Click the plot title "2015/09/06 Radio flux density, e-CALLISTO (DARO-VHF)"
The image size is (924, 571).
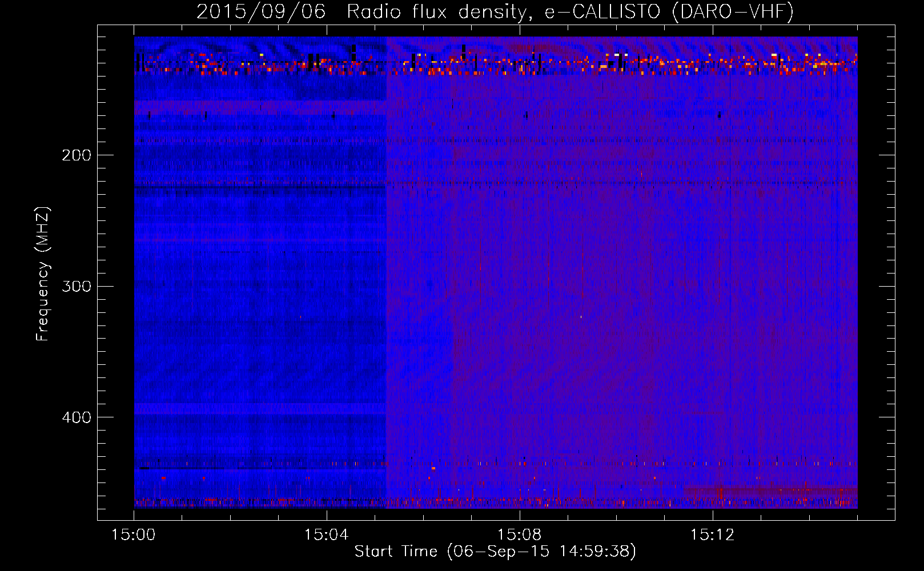tap(495, 11)
